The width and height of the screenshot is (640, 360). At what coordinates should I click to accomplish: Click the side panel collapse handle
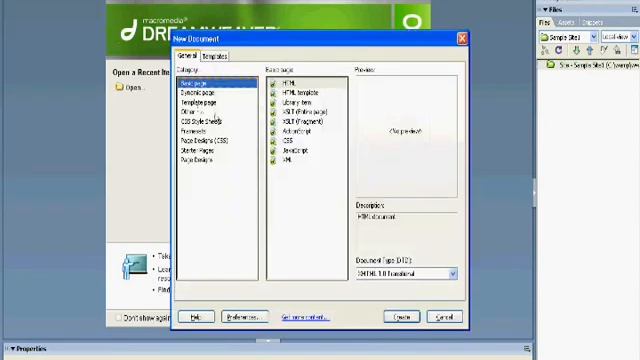(x=534, y=193)
